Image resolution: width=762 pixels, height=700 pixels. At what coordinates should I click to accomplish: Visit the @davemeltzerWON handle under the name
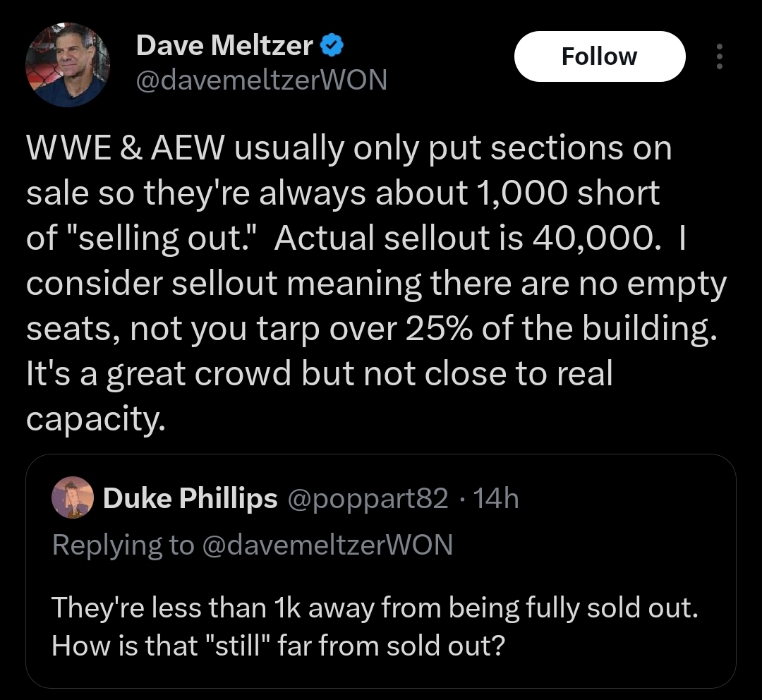tap(261, 80)
